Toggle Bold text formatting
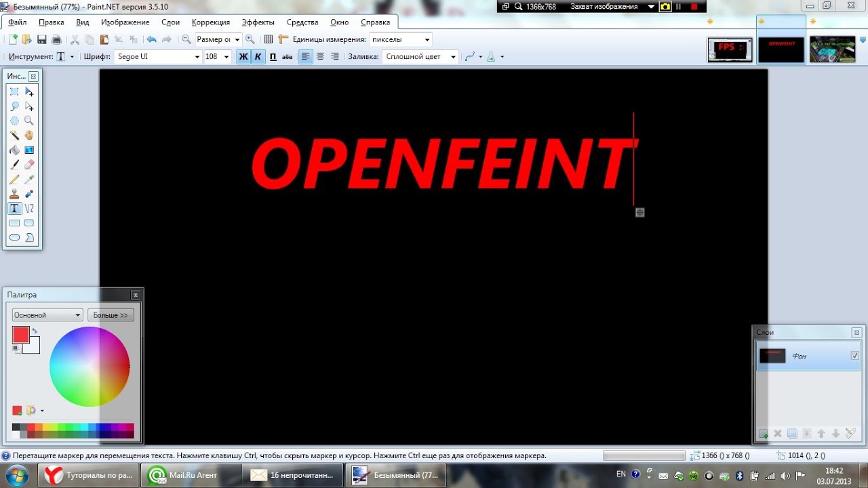Viewport: 868px width, 488px height. 243,57
